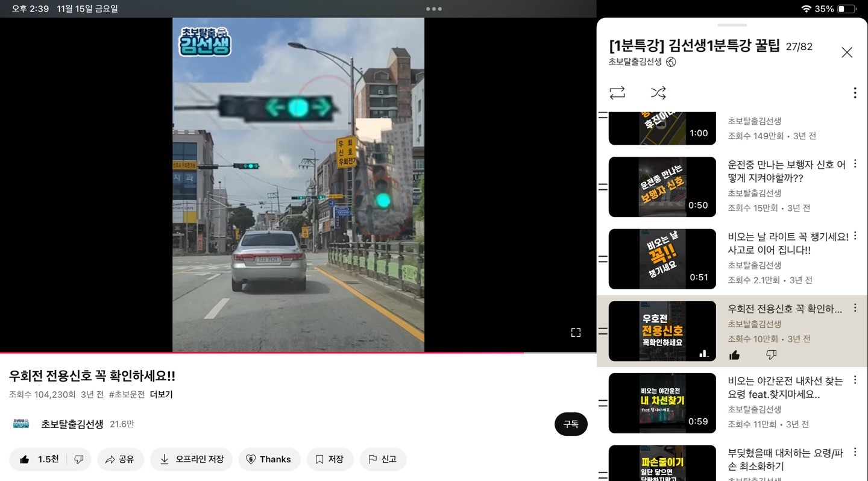Grab reorder handle of 우회전 전용신호 item

tap(602, 331)
